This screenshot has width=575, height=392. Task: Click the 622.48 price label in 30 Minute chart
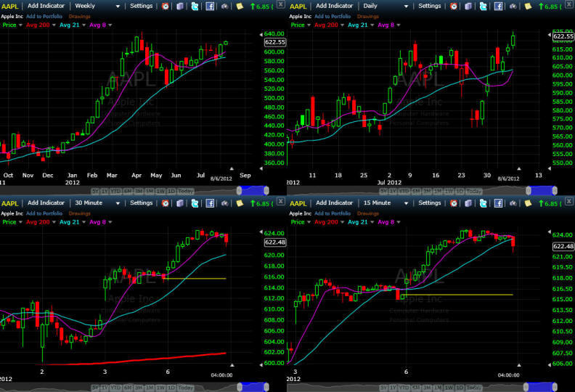click(x=275, y=242)
